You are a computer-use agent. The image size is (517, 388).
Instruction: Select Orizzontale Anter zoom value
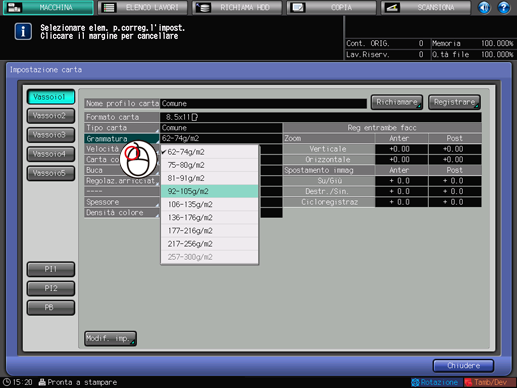(401, 160)
